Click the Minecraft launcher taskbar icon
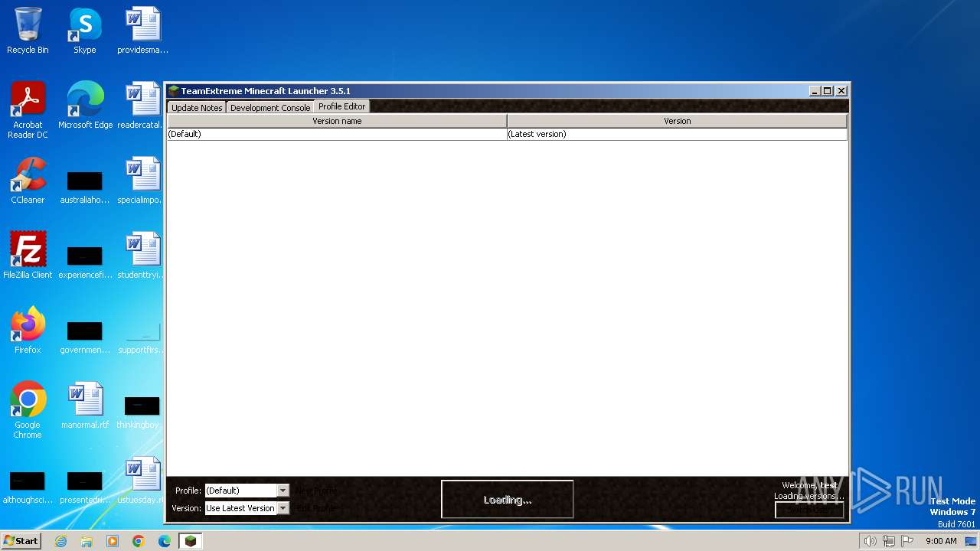 coord(190,541)
